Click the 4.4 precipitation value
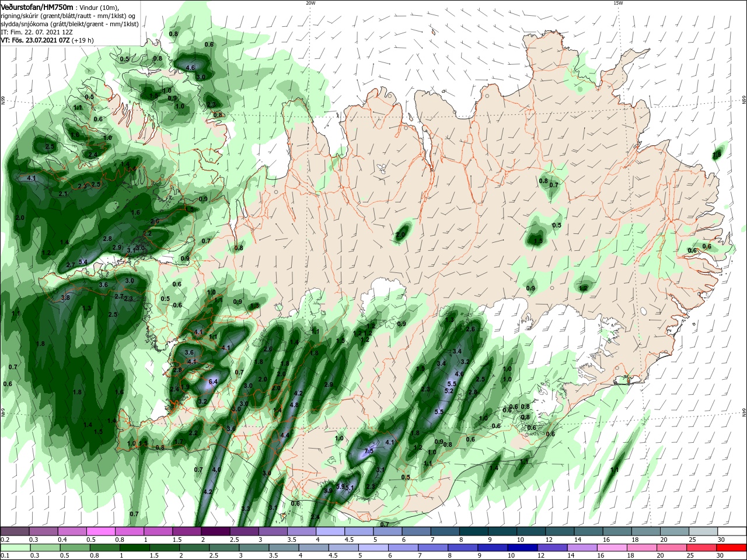This screenshot has height=560, width=747. [285, 435]
